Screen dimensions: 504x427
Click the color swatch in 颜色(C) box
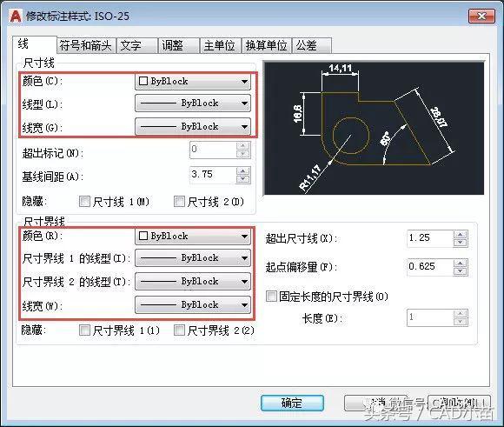pyautogui.click(x=143, y=81)
